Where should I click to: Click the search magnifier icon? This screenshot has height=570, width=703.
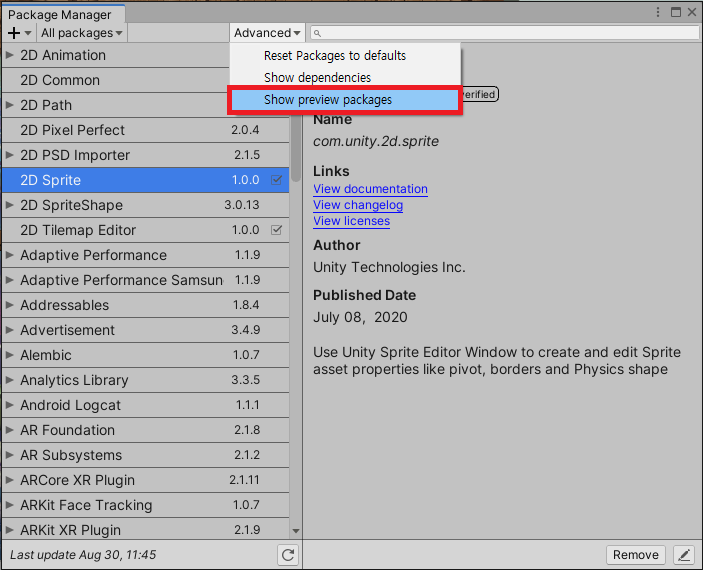[317, 33]
